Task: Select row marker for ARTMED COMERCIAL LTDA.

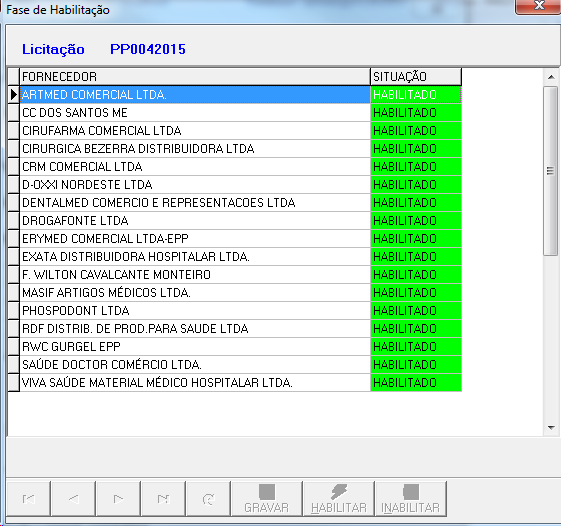Action: tap(14, 95)
